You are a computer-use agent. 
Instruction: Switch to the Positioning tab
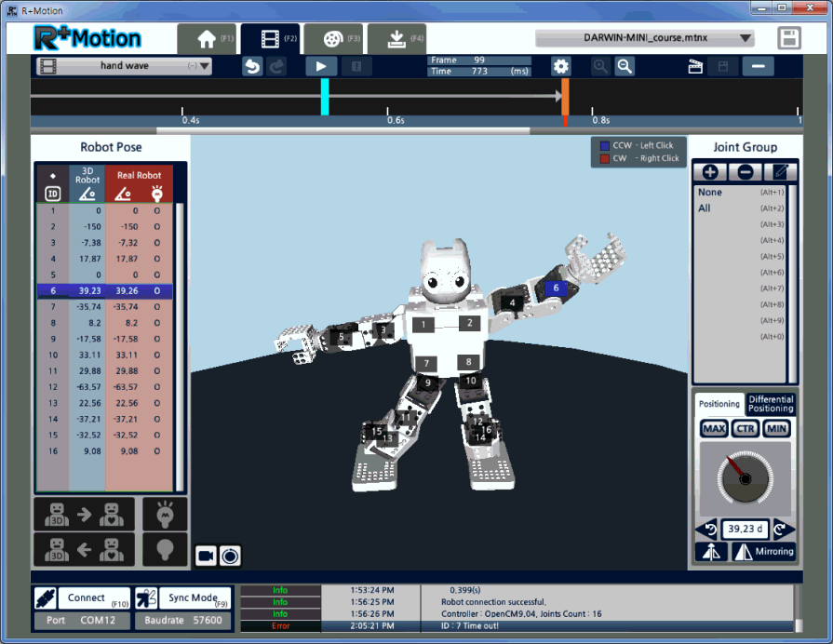click(719, 404)
